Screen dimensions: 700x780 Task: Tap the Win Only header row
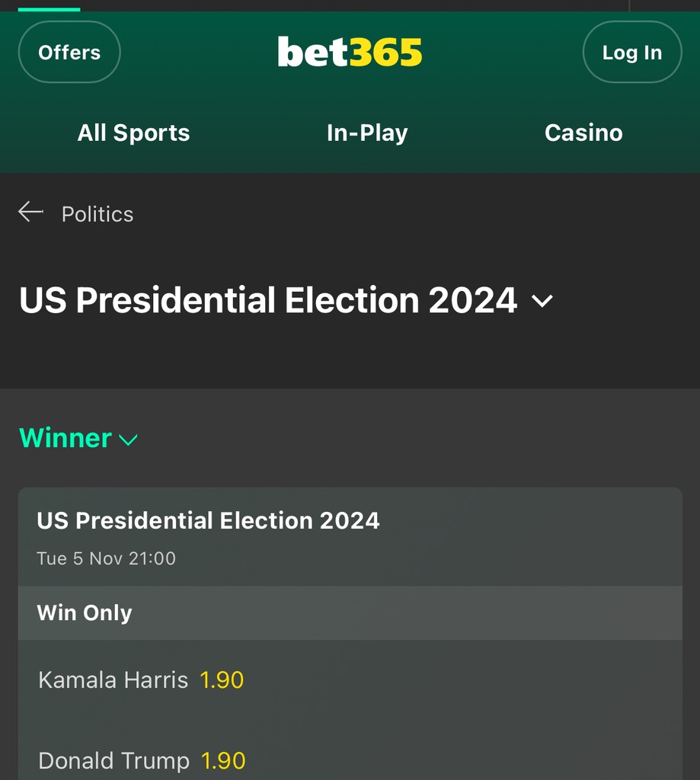350,612
